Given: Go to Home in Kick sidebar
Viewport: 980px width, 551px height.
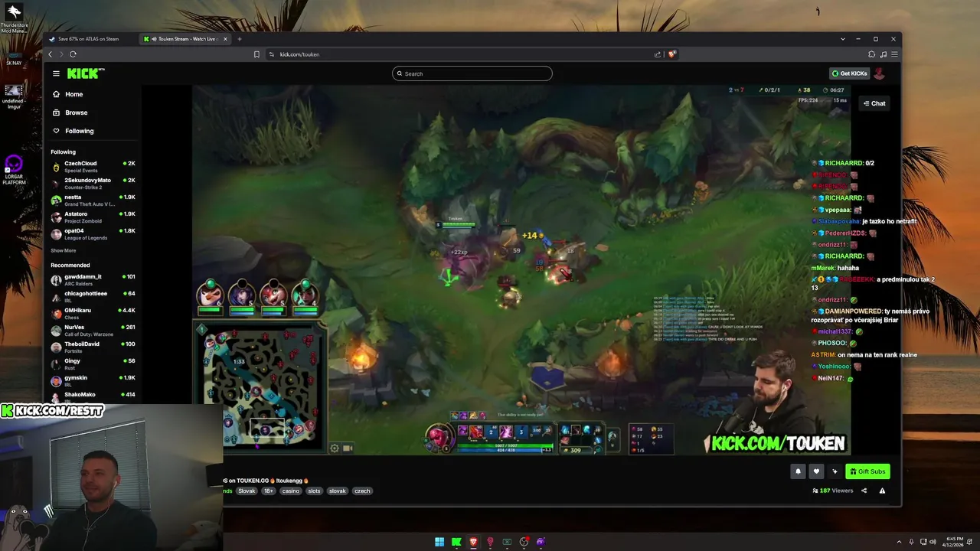Looking at the screenshot, I should (x=73, y=94).
